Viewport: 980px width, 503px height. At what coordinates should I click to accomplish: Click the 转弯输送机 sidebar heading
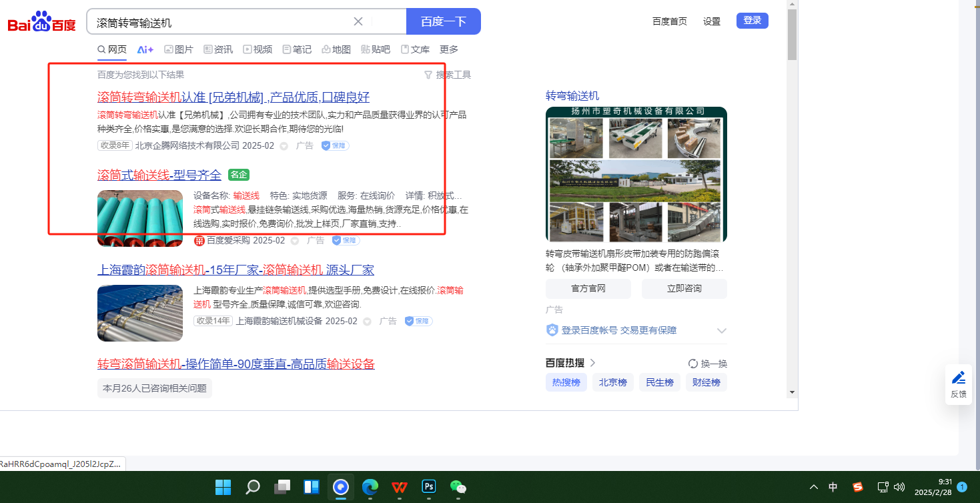click(x=572, y=95)
